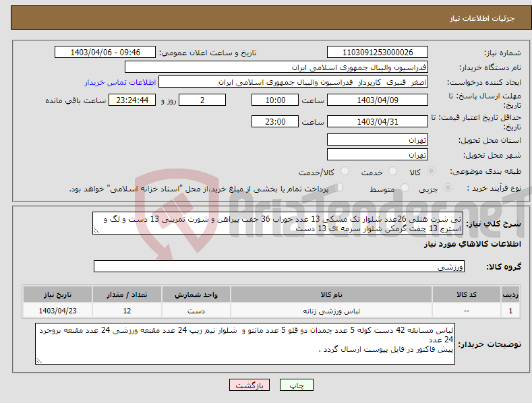Toggle the اسناد خزانه اسلامی payment checkbox
This screenshot has width=532, height=403.
pos(338,187)
